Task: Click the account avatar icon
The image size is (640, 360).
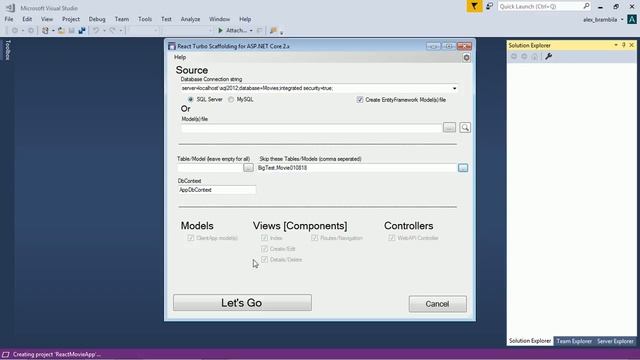Action: point(632,19)
